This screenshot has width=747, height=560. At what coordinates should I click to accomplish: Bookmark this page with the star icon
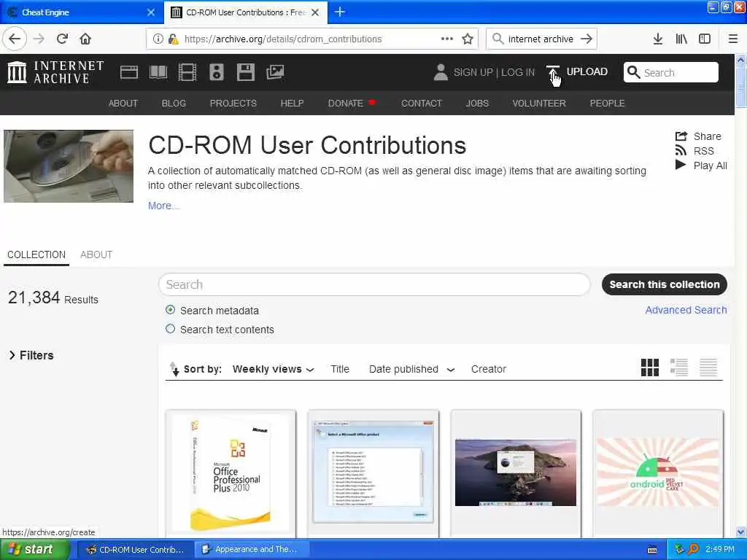coord(468,39)
